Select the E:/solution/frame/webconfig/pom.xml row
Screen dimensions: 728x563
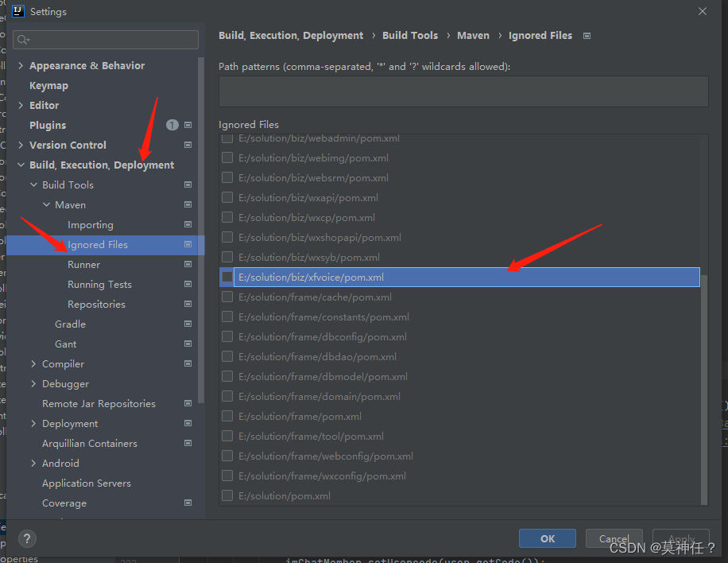click(x=459, y=456)
